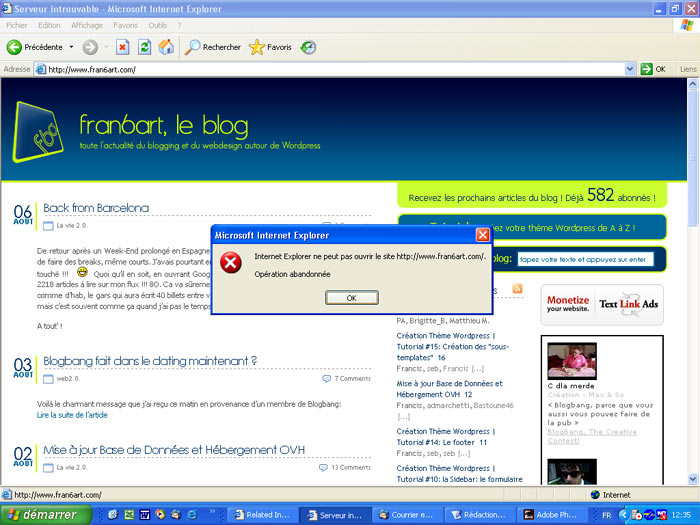
Task: Click the grey forward arrow button
Action: 90,47
